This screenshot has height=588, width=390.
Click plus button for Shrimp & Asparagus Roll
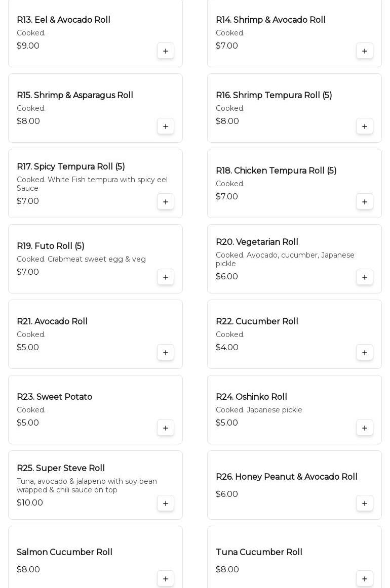(166, 127)
